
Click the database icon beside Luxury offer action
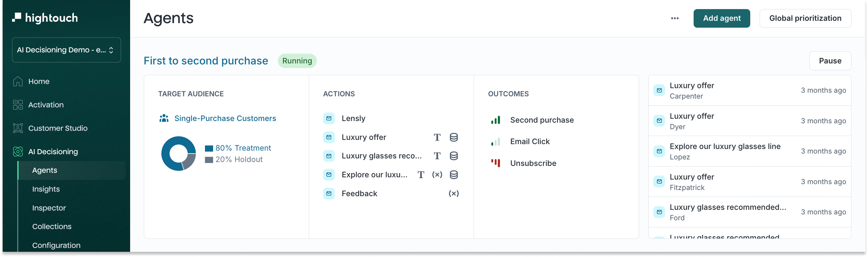454,137
